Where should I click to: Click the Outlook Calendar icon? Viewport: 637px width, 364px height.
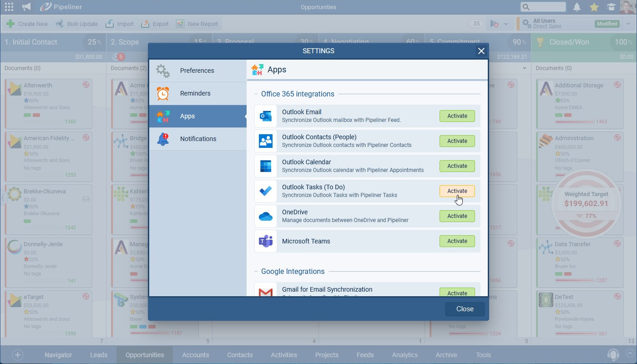[266, 166]
